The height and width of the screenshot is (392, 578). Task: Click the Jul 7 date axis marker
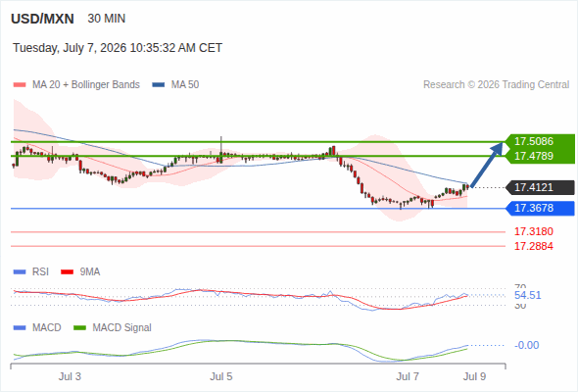click(408, 376)
